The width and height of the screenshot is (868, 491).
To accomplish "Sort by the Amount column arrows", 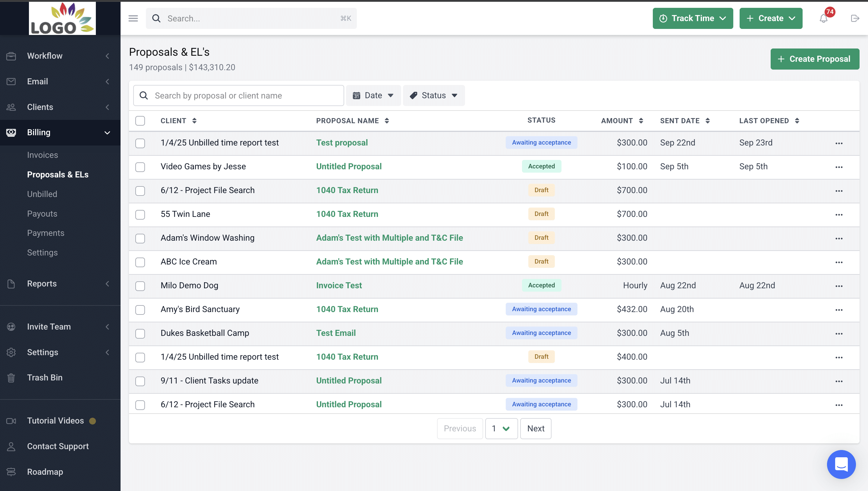I will pyautogui.click(x=641, y=121).
